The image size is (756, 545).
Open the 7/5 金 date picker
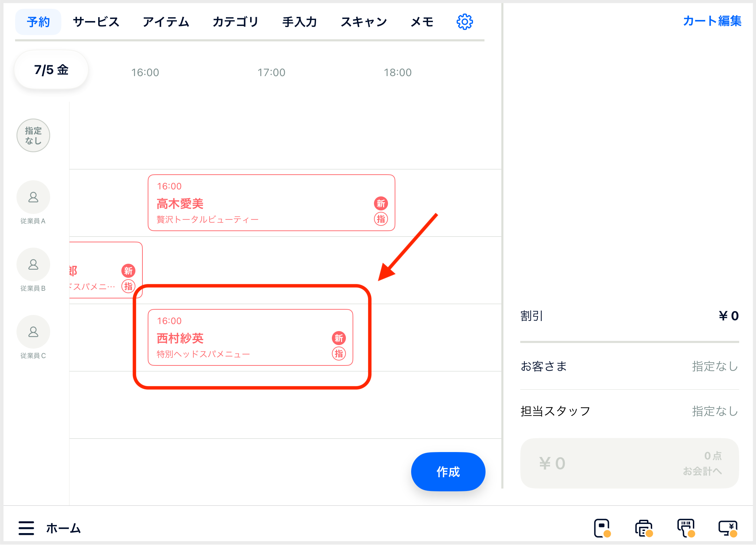point(51,69)
